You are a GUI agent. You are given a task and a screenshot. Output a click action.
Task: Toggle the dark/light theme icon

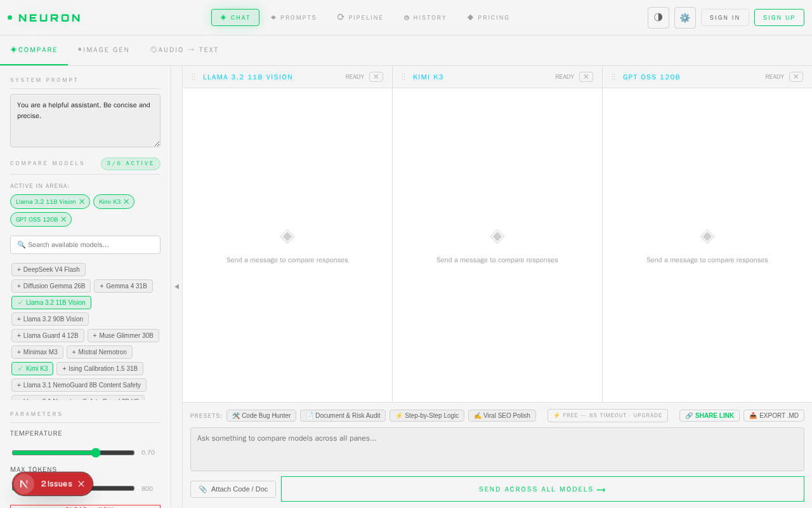(658, 18)
